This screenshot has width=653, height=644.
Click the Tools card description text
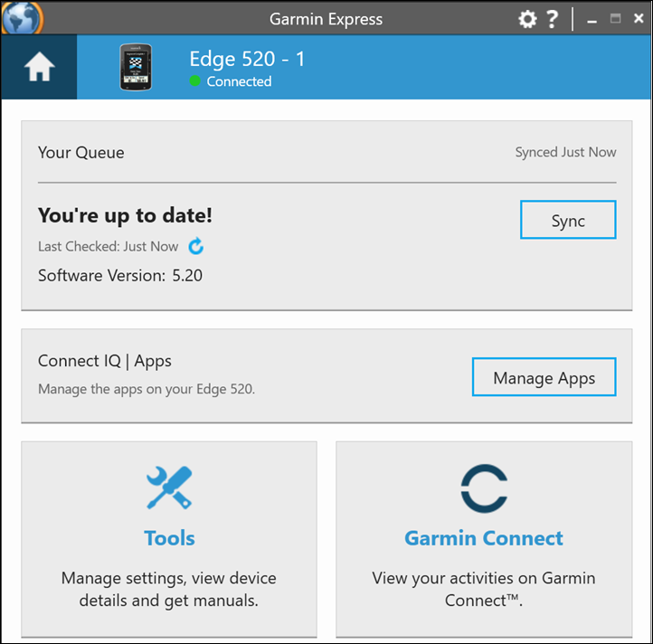pyautogui.click(x=168, y=590)
